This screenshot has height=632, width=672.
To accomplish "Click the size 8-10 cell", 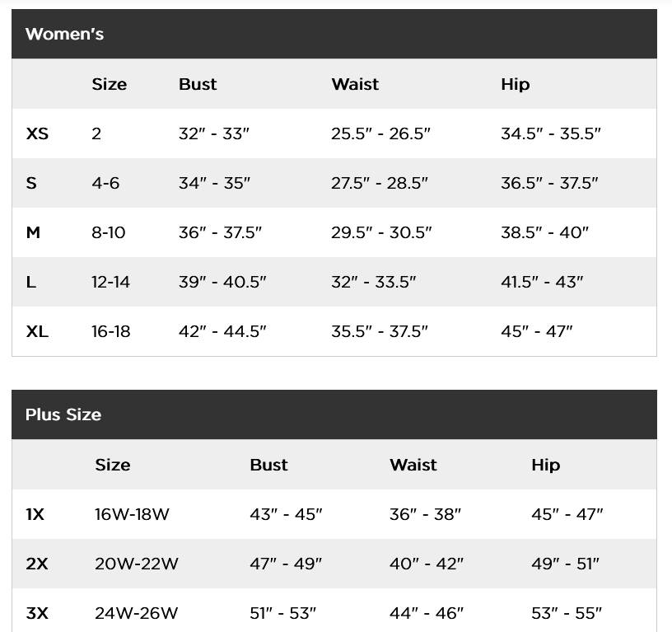I will pos(109,232).
